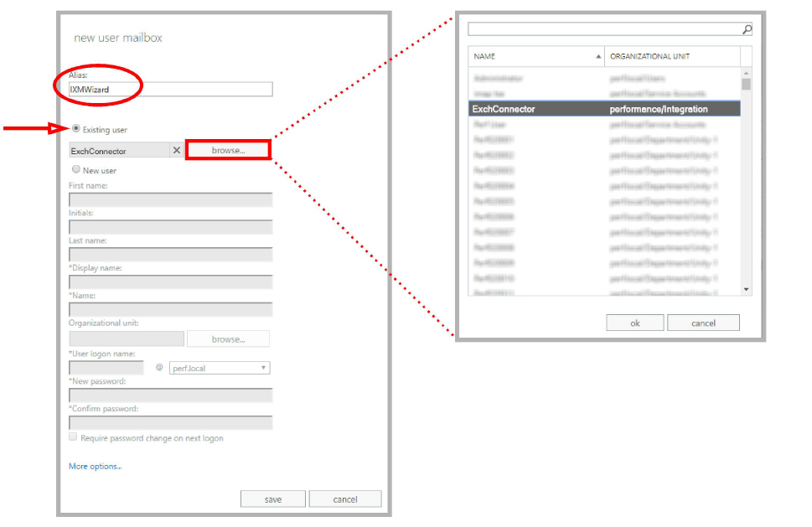Open the perf.local domain dropdown
Screen dimensions: 812x527
click(x=220, y=368)
